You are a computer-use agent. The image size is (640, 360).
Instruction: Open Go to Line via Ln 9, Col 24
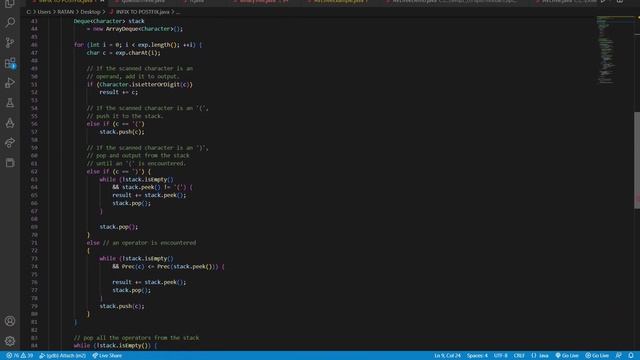[x=447, y=356]
